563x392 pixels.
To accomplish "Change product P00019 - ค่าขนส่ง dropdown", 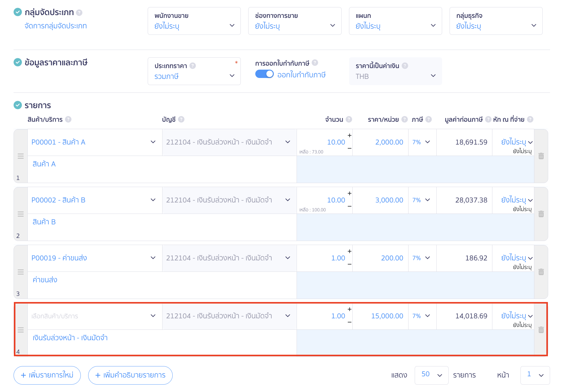I will click(95, 258).
